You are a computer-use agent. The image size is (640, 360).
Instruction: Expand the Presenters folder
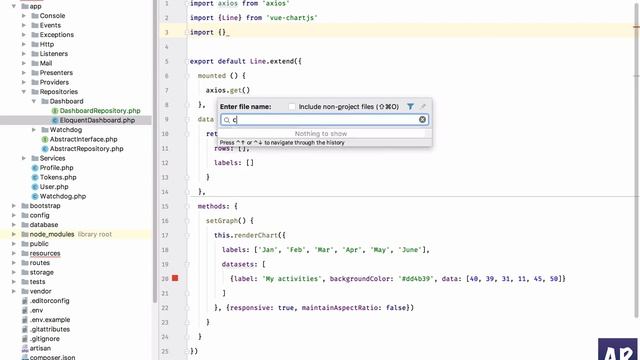(x=24, y=73)
